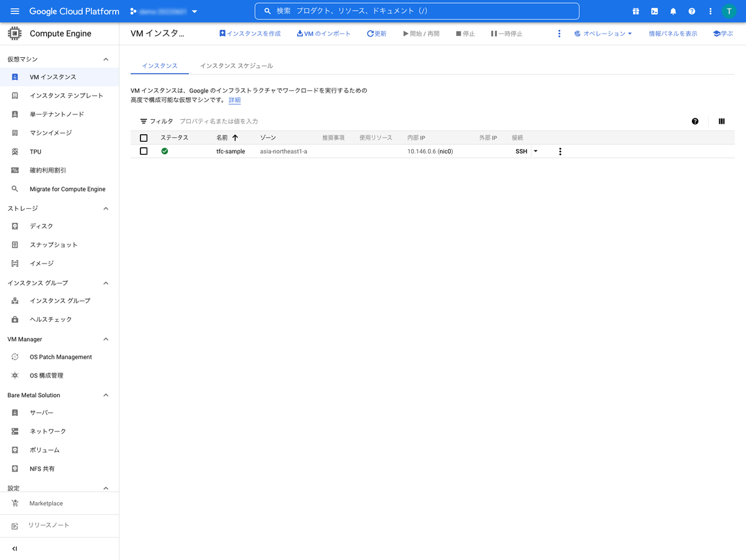
Task: Collapse the 設定 section
Action: [106, 488]
